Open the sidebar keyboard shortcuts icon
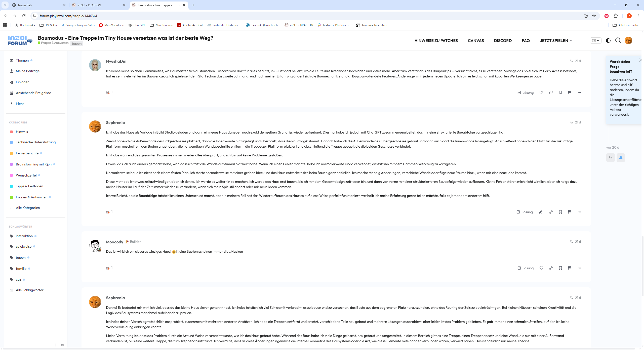Viewport: 644px width, 350px height. click(62, 345)
